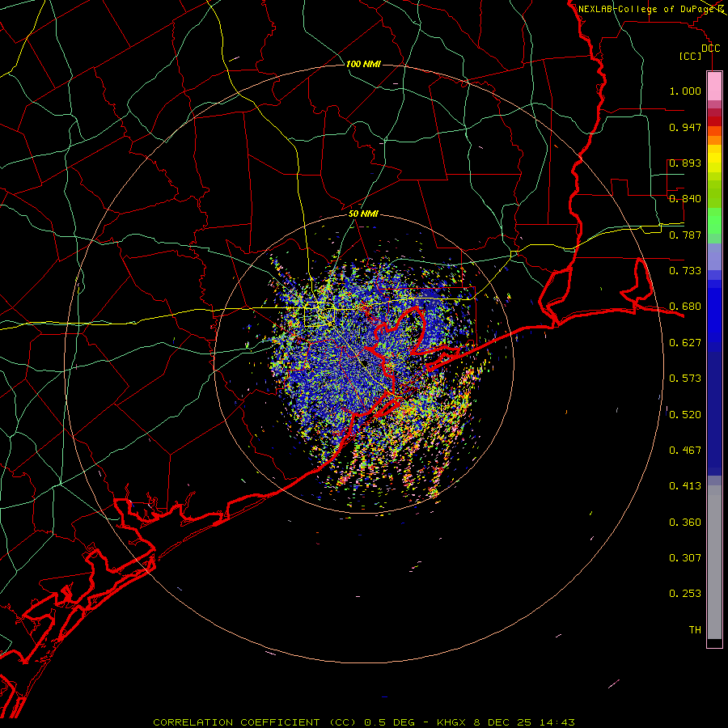Select the [CC] units label
The image size is (728, 728).
click(x=691, y=56)
